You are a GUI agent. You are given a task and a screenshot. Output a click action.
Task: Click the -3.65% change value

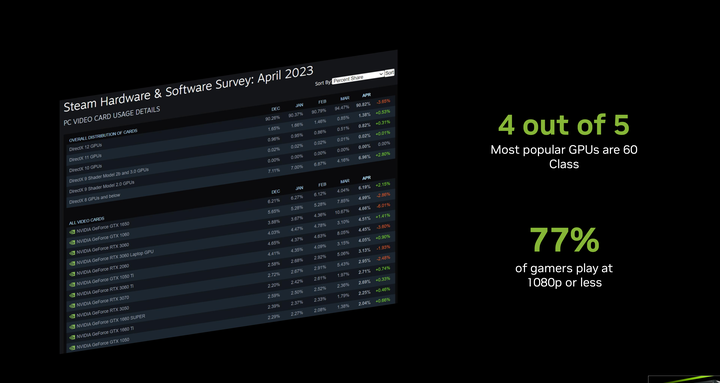(x=383, y=101)
